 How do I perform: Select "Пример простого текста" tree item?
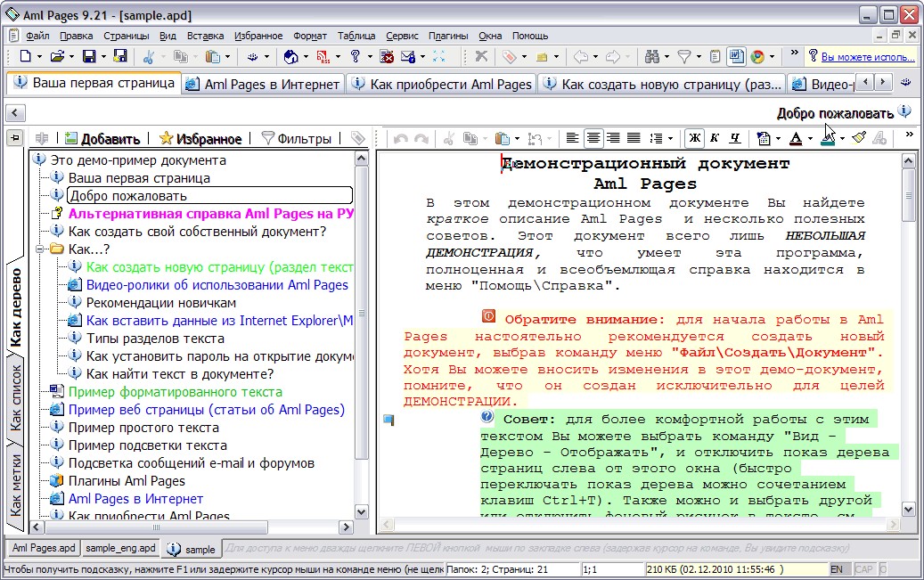[x=143, y=428]
